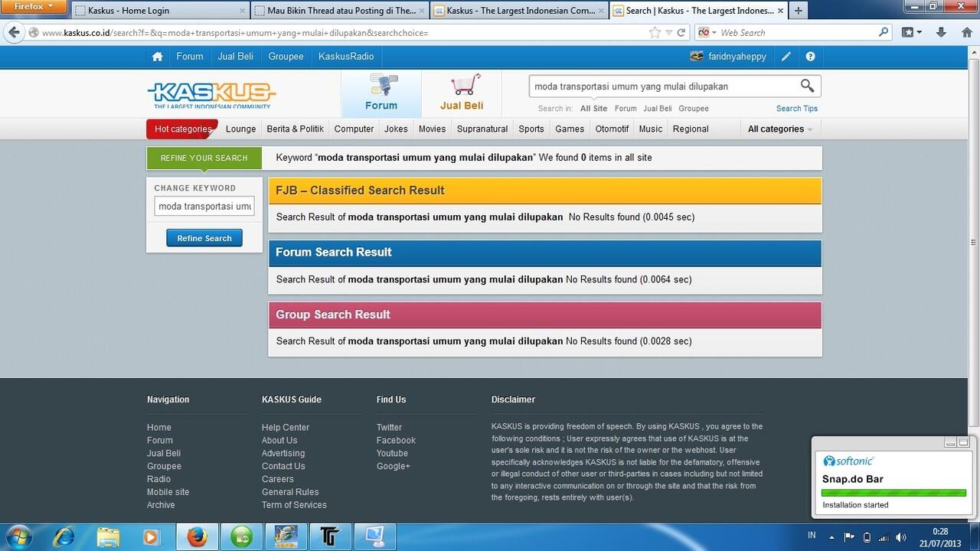
Task: Close the 'Kaskus - Home Login' tab
Action: [x=243, y=11]
